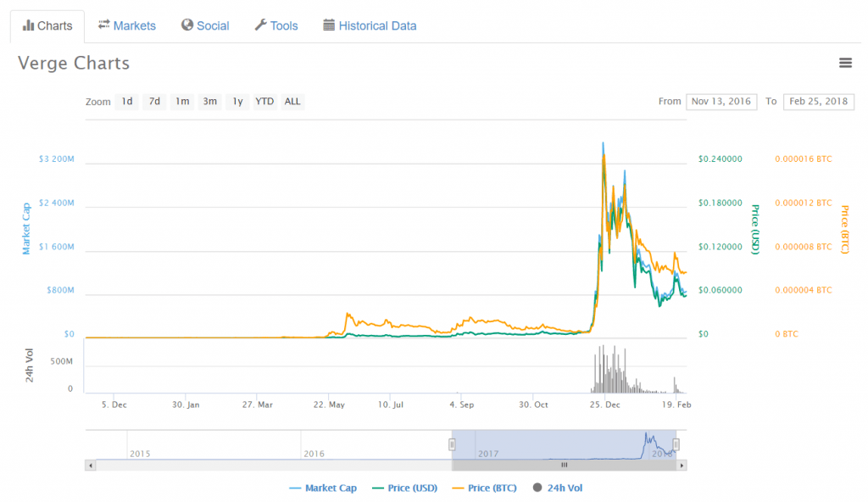This screenshot has height=502, width=868.
Task: Click the To date field showing Feb 25, 2018
Action: [819, 101]
